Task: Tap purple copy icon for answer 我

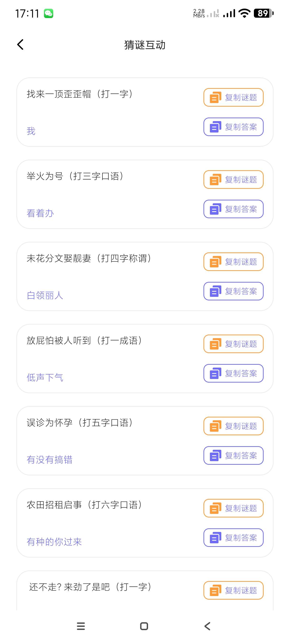Action: point(215,127)
